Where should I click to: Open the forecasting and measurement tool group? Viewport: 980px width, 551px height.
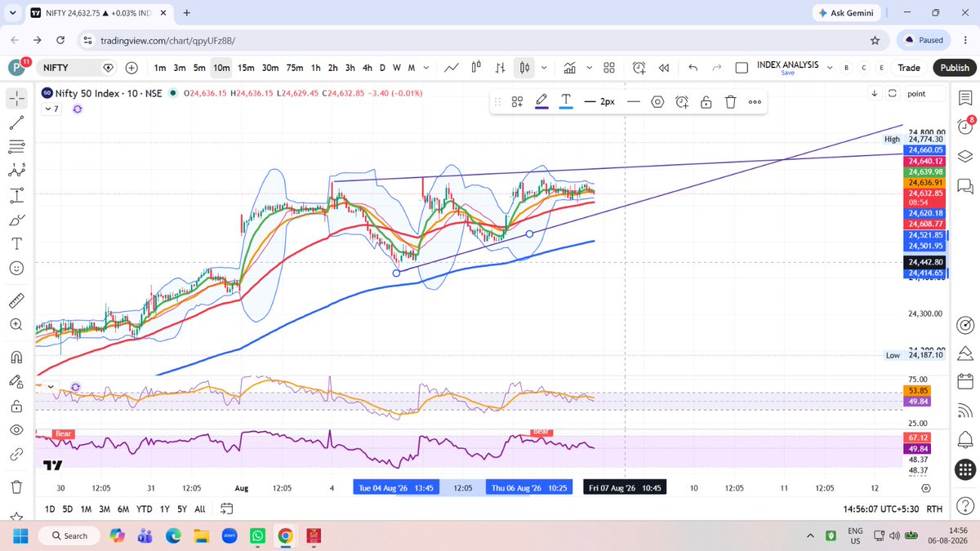pos(17,195)
